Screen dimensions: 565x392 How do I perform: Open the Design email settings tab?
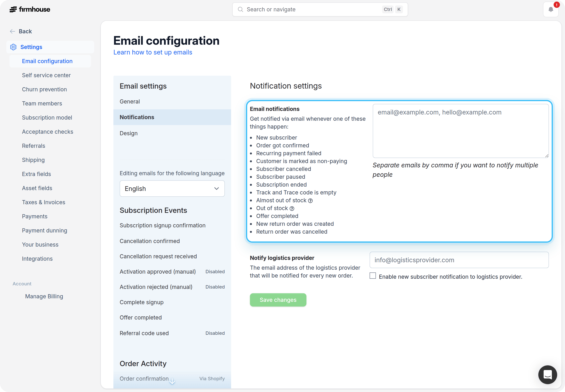pos(172,133)
